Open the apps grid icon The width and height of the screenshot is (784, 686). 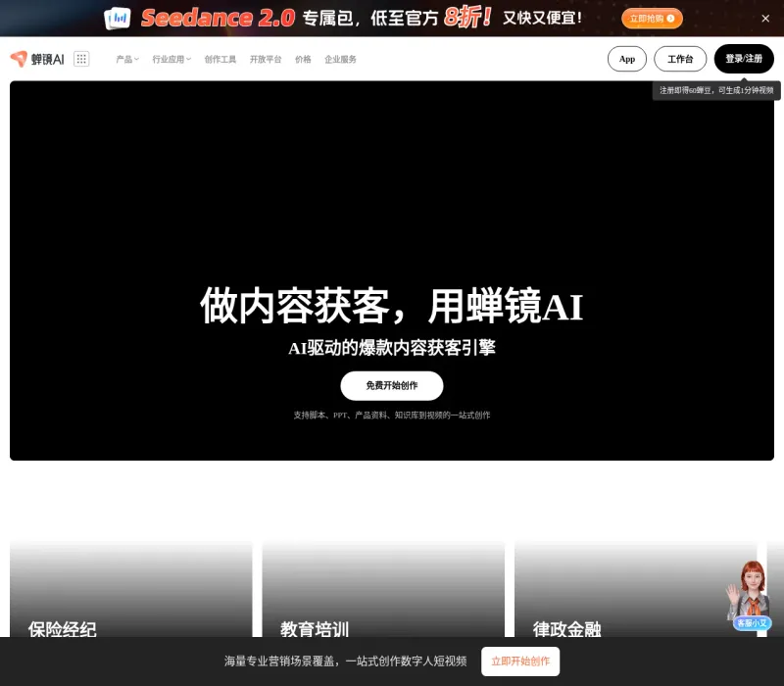[81, 59]
